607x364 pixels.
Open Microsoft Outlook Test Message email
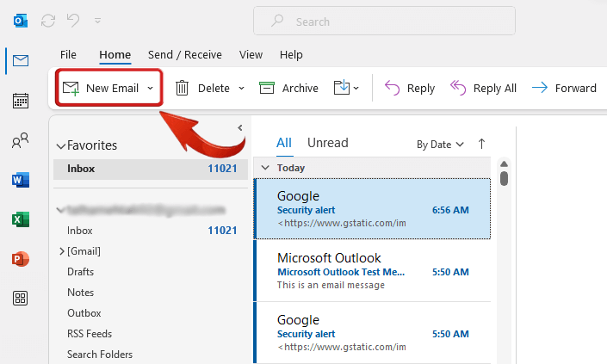(373, 271)
